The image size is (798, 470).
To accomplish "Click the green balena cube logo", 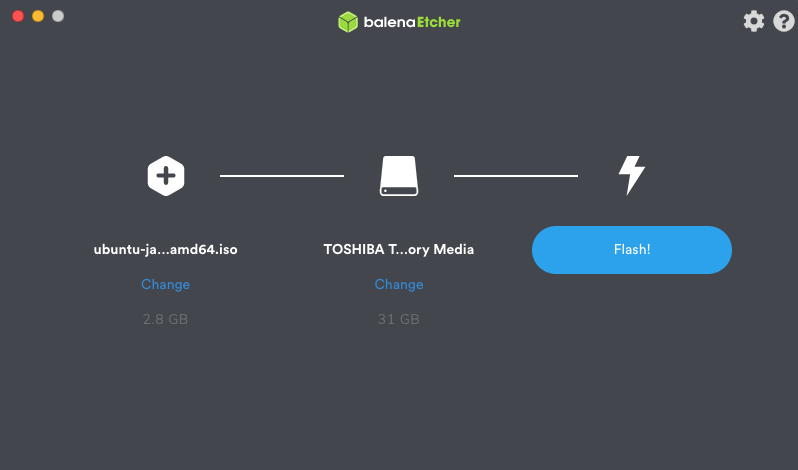I will click(x=348, y=22).
